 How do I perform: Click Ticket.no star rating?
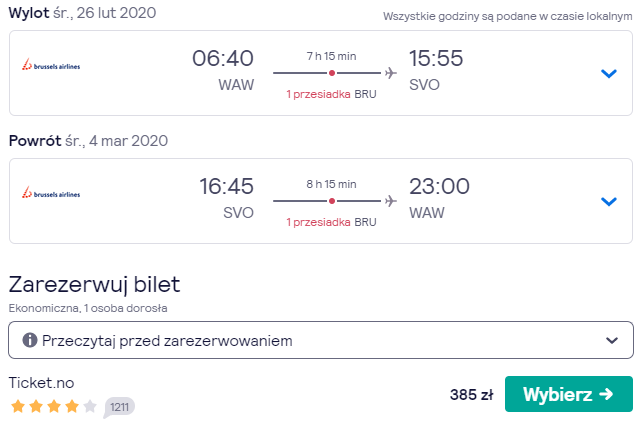pyautogui.click(x=54, y=406)
